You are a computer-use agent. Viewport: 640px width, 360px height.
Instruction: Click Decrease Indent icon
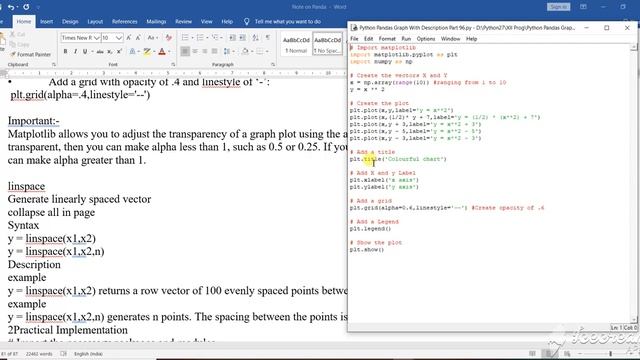point(233,38)
